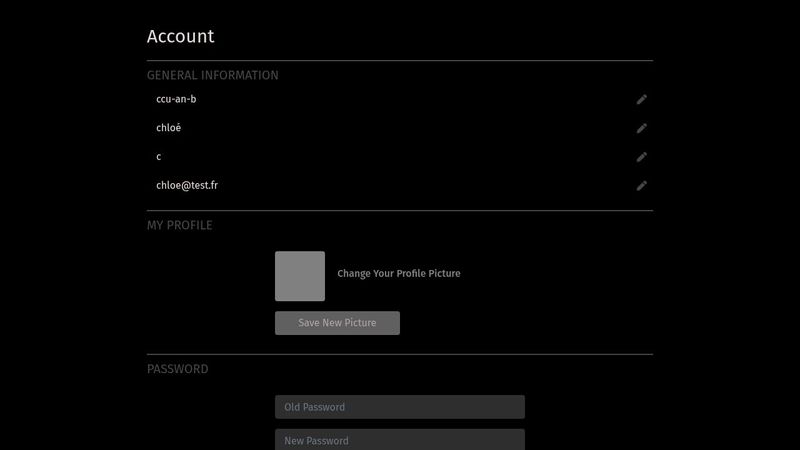This screenshot has width=800, height=450.
Task: Click the 'c' last name entry
Action: tap(158, 157)
